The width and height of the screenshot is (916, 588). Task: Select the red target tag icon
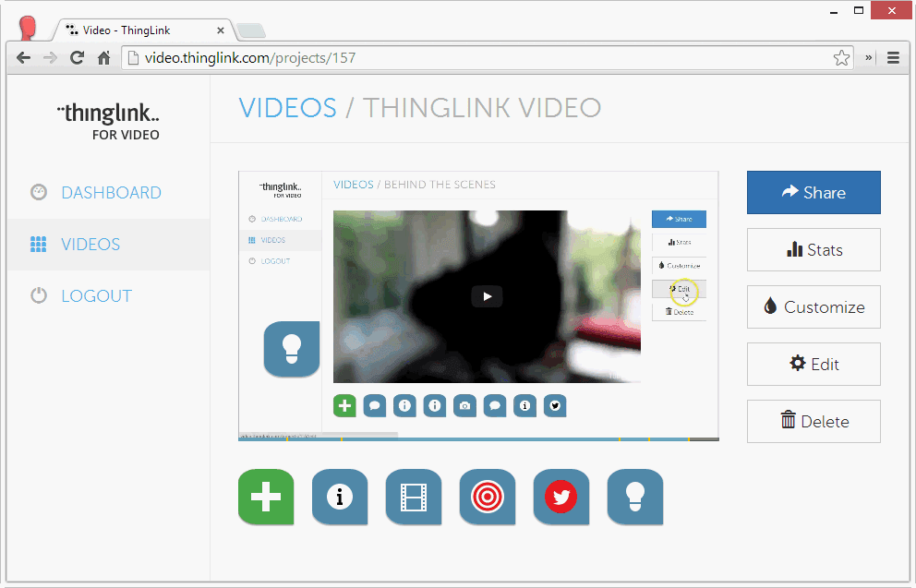click(x=488, y=497)
